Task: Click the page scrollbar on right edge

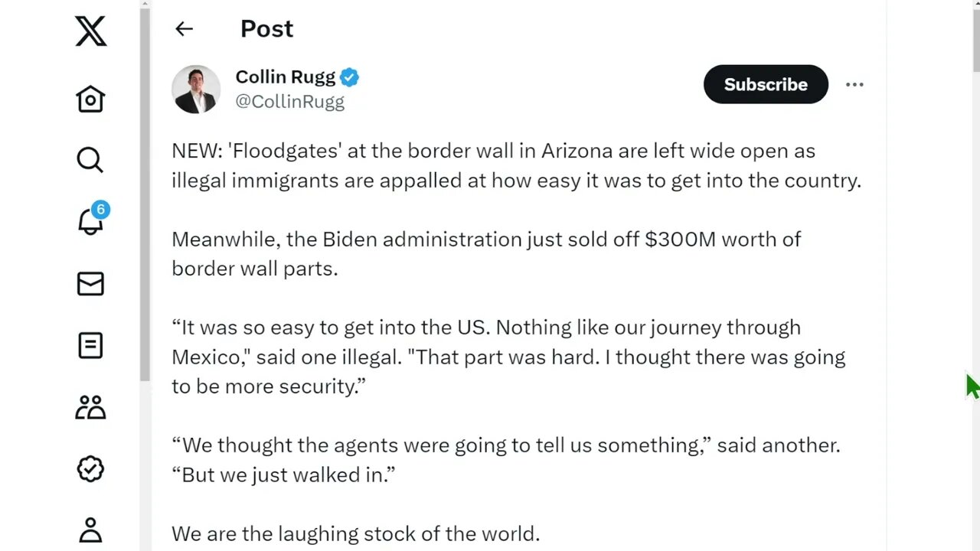Action: point(975,38)
